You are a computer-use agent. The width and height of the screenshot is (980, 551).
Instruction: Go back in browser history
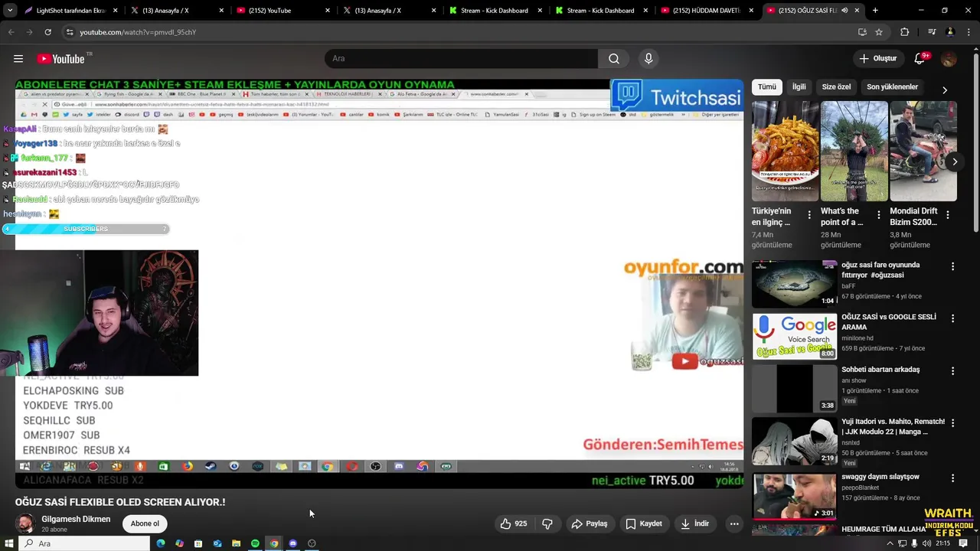[x=11, y=32]
